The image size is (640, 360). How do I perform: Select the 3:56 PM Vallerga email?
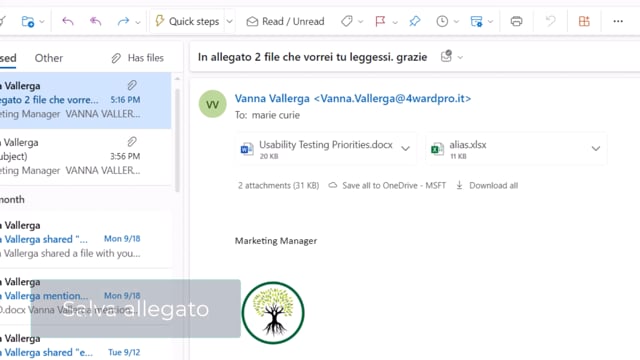click(x=85, y=157)
